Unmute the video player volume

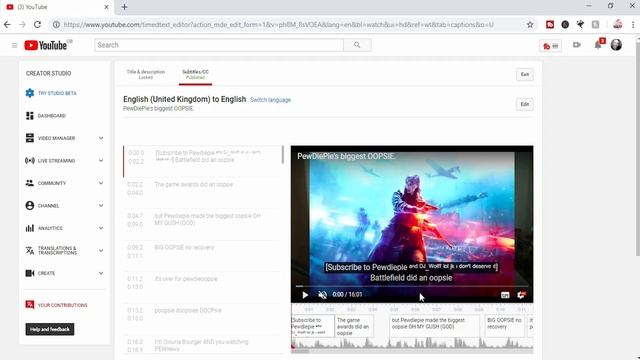tap(322, 295)
